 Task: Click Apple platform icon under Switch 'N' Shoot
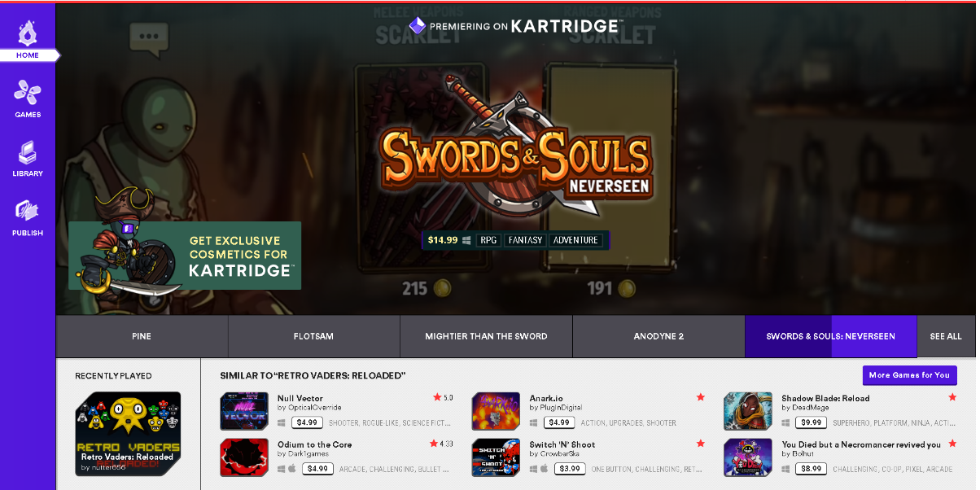[545, 469]
